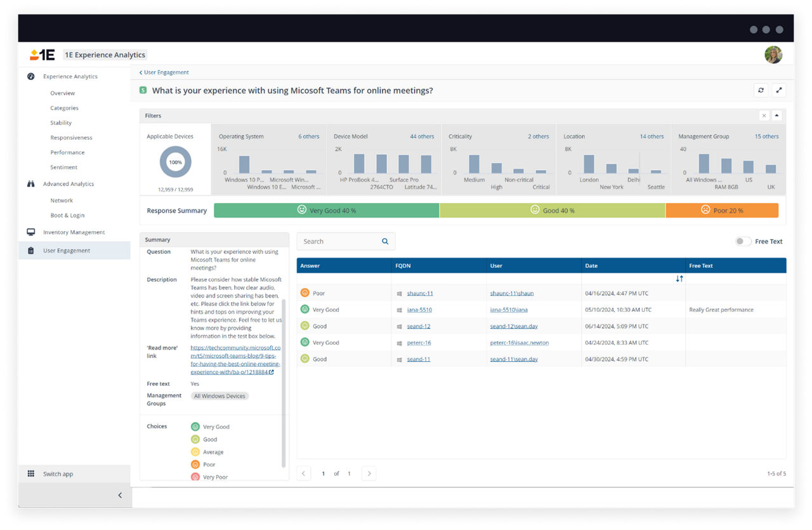Select the Poor 20% response segment
Image resolution: width=812 pixels, height=530 pixels.
[722, 210]
